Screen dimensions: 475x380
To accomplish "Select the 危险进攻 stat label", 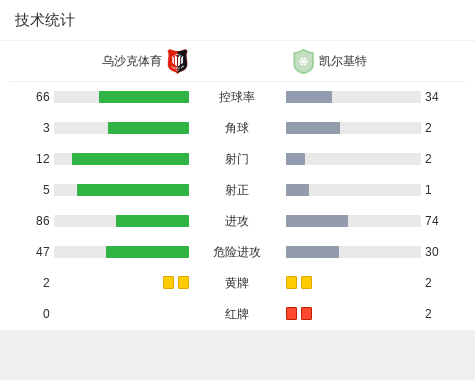I will (237, 252).
